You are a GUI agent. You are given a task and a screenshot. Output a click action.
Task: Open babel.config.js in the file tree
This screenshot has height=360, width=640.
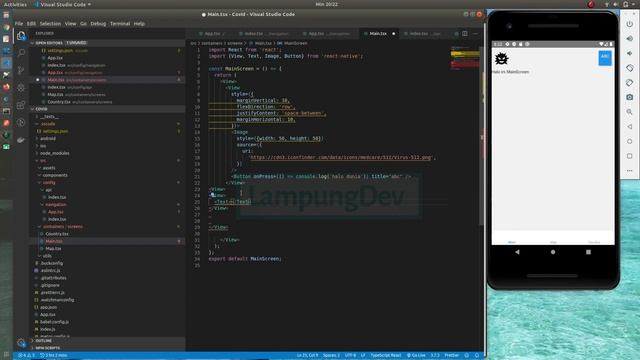[x=54, y=322]
